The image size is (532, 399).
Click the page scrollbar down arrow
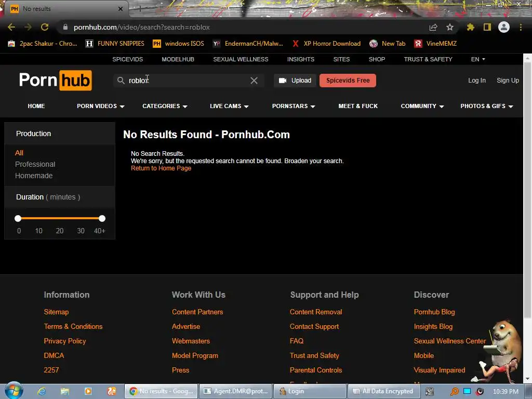[x=527, y=379]
